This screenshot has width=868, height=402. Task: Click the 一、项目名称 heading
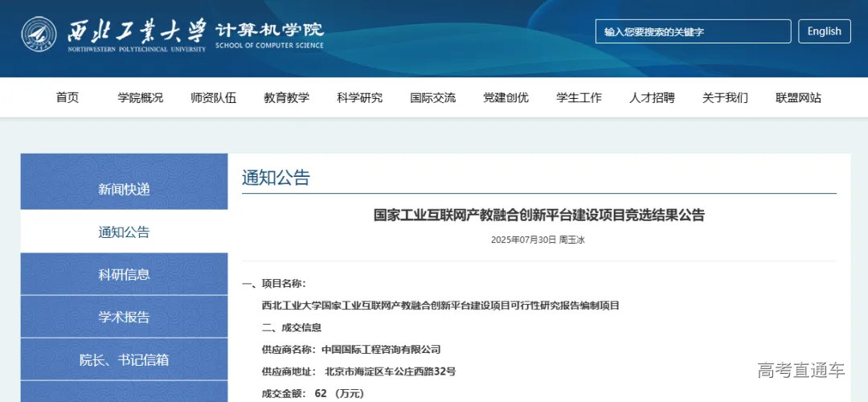274,284
